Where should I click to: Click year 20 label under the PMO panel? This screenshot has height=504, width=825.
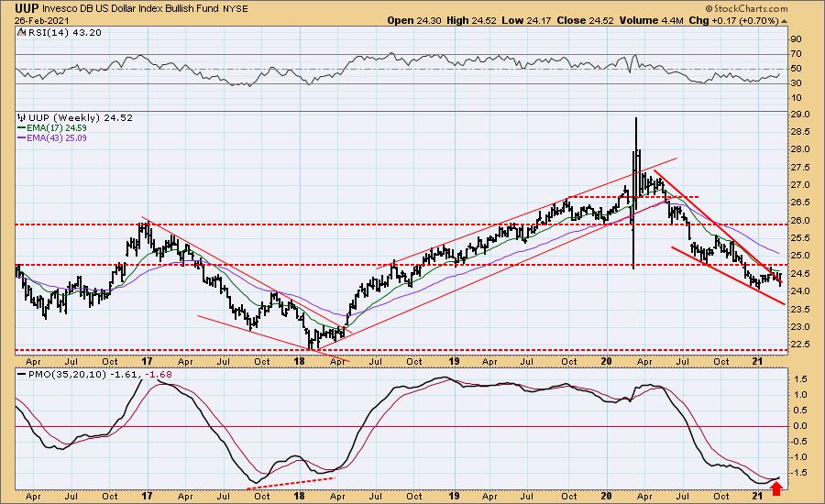tap(606, 496)
